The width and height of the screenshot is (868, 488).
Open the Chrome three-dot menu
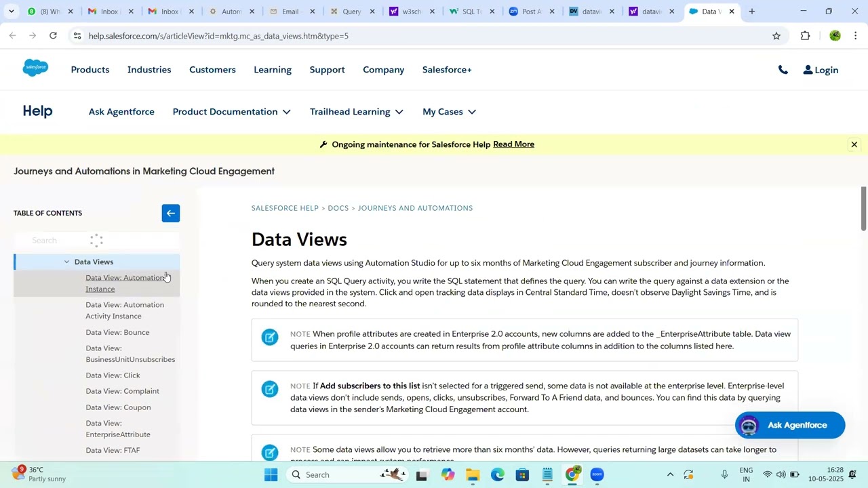(x=855, y=36)
